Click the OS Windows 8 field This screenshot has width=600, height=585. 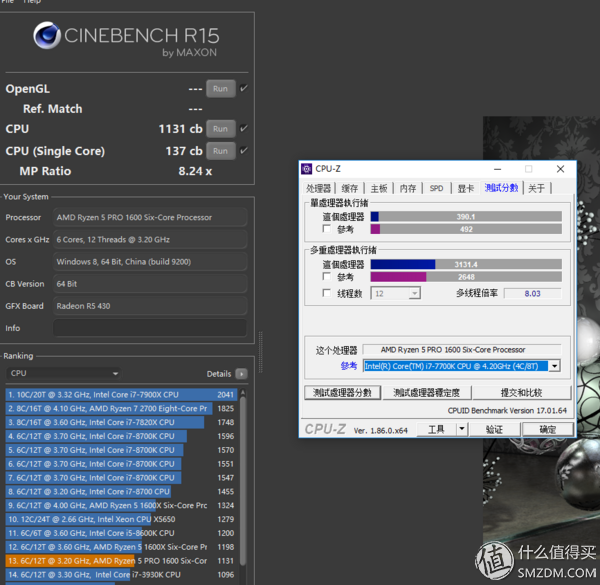pyautogui.click(x=150, y=262)
